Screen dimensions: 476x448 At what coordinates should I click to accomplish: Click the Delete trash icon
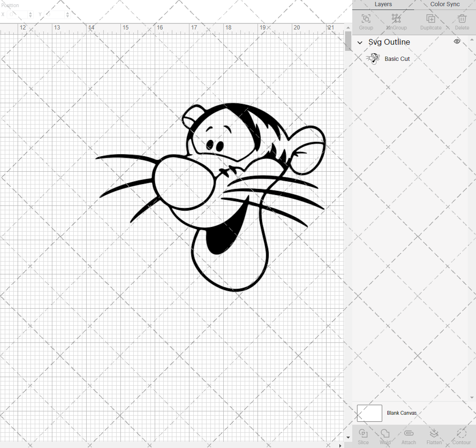[462, 19]
